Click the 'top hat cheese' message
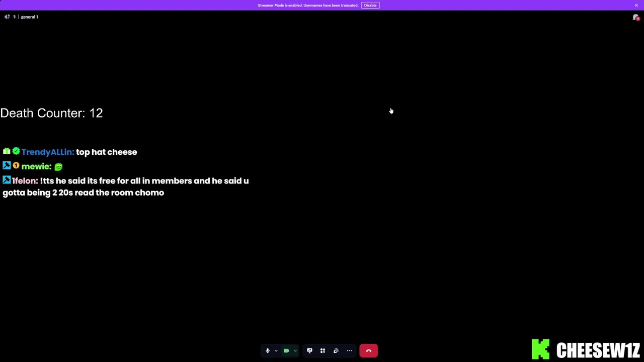644x362 pixels. click(106, 152)
